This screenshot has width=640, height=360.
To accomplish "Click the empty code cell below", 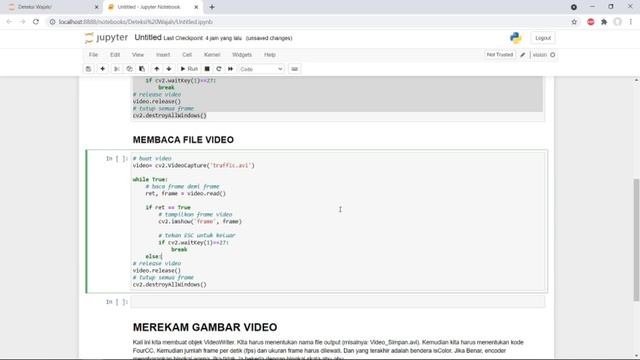I will [x=338, y=302].
